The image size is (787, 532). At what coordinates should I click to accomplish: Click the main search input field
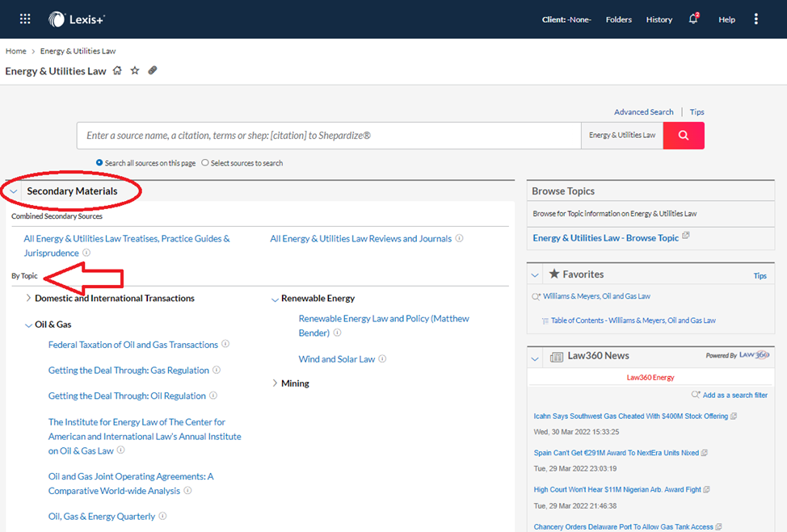point(329,136)
